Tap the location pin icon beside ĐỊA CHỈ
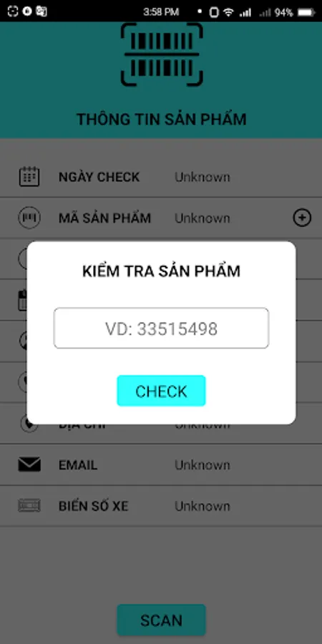The image size is (322, 644). point(29,425)
